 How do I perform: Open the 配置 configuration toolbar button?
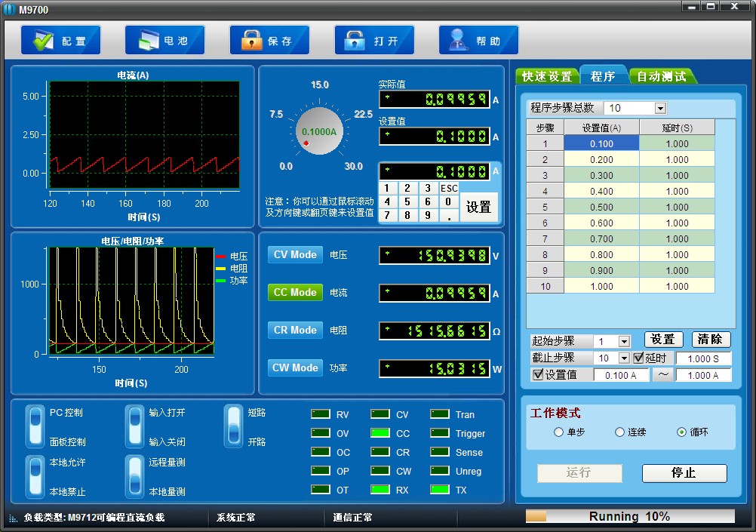tap(61, 40)
